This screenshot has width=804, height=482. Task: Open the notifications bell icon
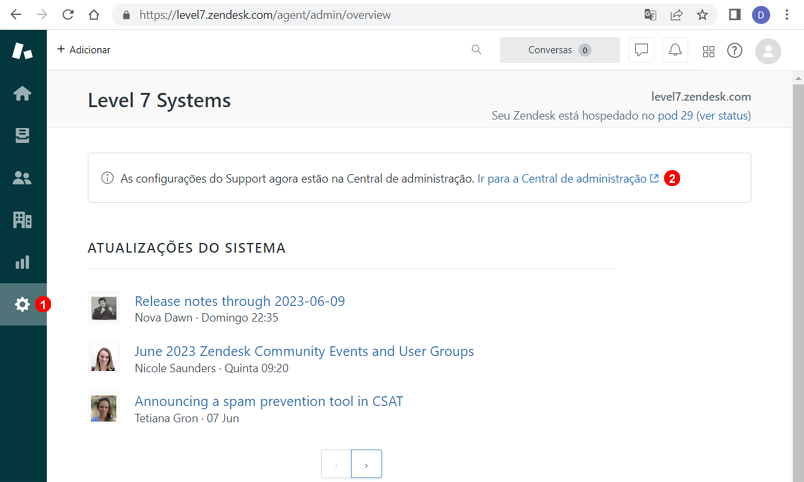(x=675, y=50)
